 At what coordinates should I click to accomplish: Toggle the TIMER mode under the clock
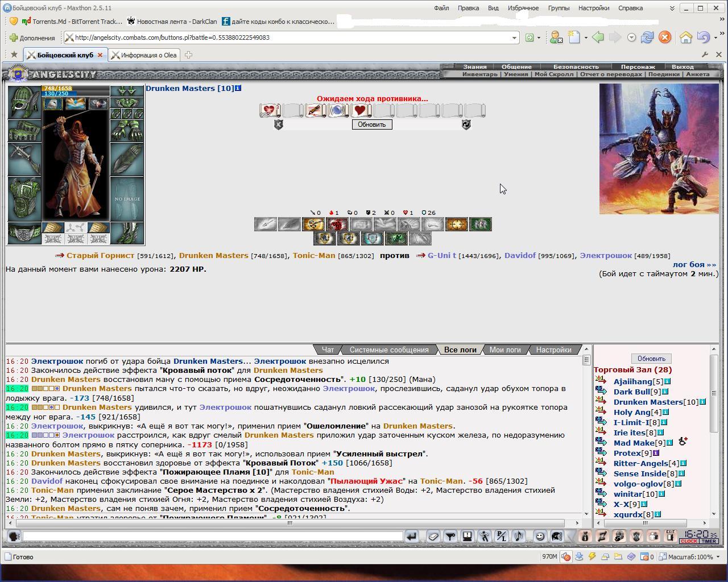[x=709, y=541]
